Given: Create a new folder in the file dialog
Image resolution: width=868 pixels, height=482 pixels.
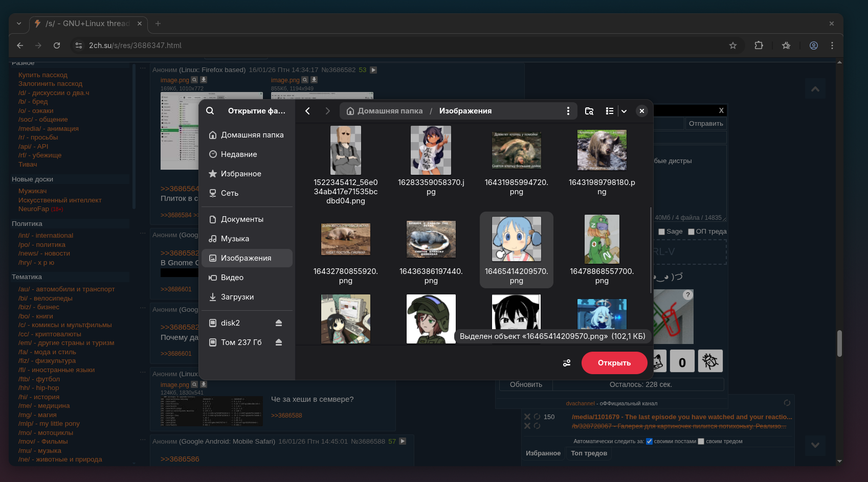Looking at the screenshot, I should coord(589,111).
